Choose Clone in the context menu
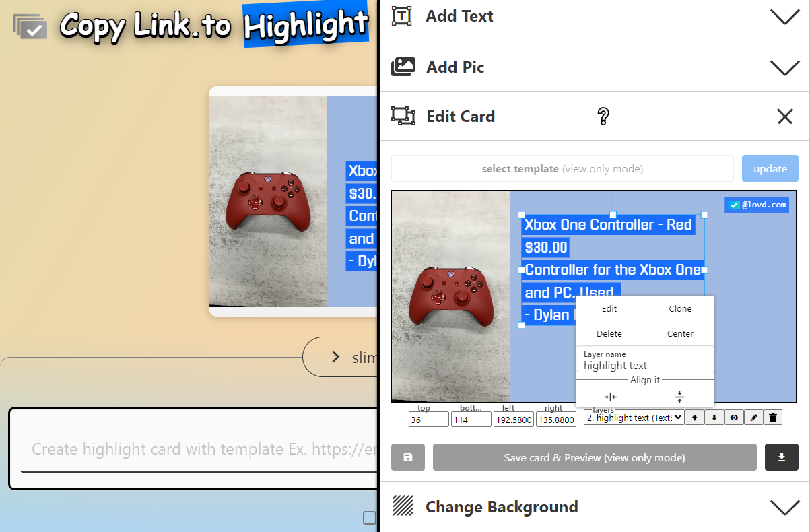 tap(680, 308)
